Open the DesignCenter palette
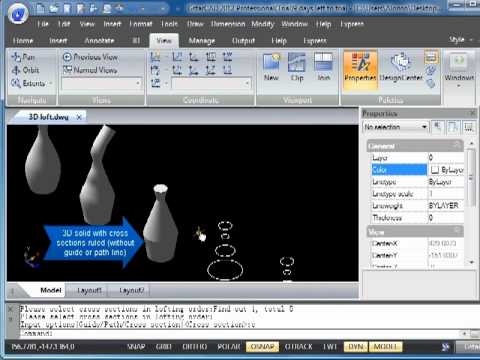This screenshot has height=360, width=480. coord(401,68)
